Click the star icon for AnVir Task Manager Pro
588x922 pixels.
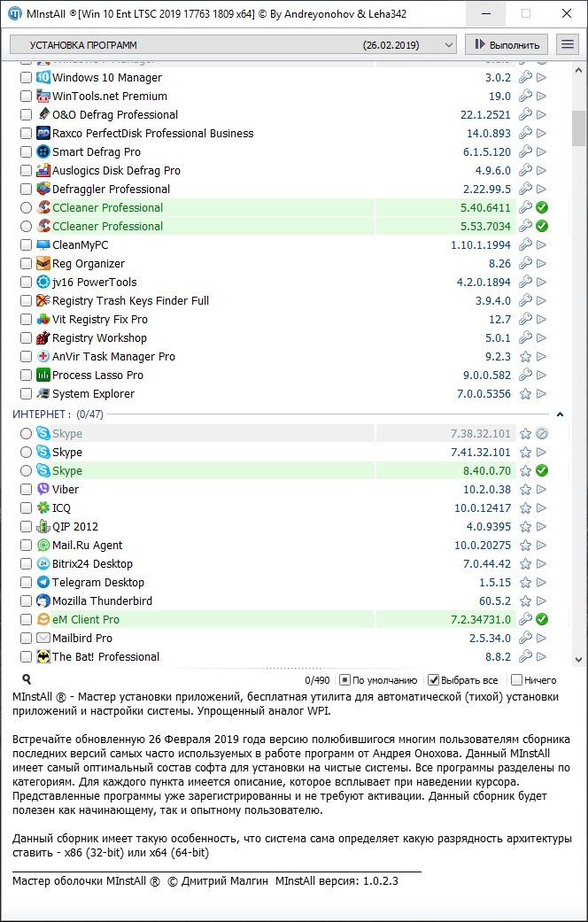(x=525, y=357)
